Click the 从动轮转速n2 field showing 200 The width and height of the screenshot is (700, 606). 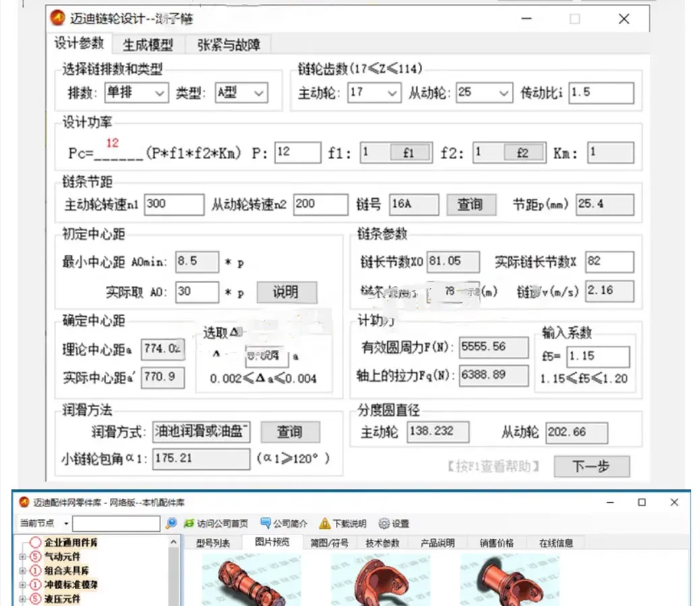(x=320, y=204)
